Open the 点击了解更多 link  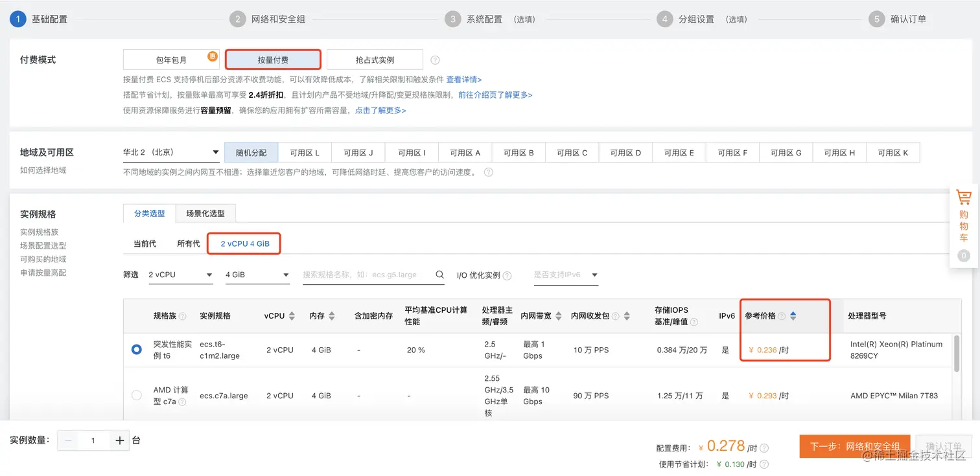pyautogui.click(x=380, y=111)
